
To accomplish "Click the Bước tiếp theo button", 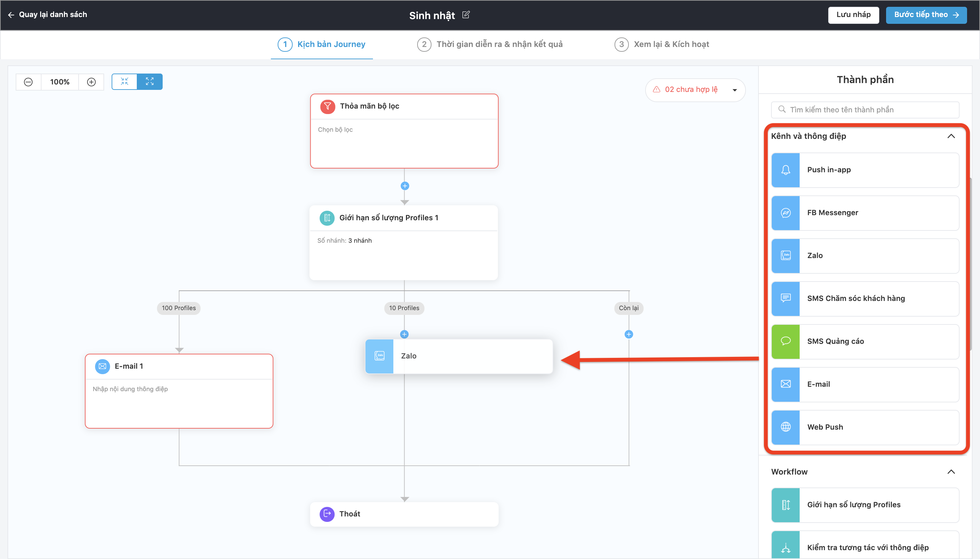I will click(x=926, y=15).
